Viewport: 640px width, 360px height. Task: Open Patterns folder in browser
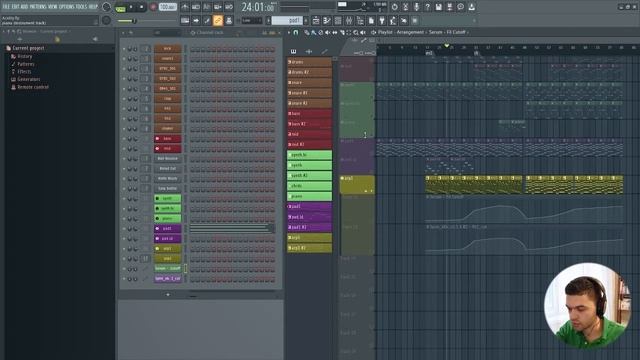pos(25,64)
